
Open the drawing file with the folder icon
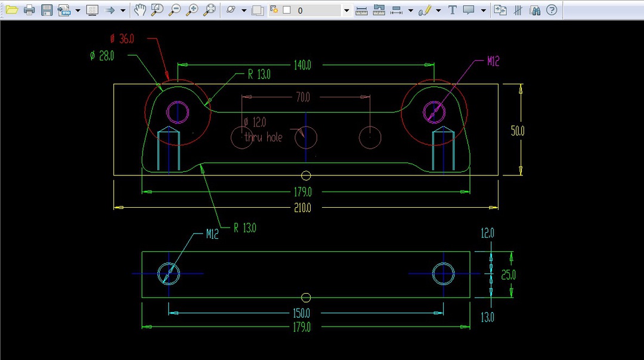[x=12, y=10]
